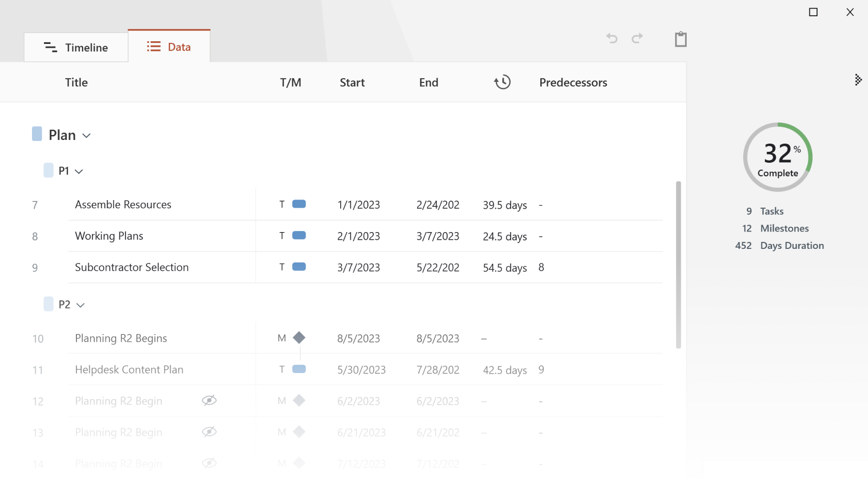Click the Helpdesk Content Plan task title
868x488 pixels.
click(129, 369)
